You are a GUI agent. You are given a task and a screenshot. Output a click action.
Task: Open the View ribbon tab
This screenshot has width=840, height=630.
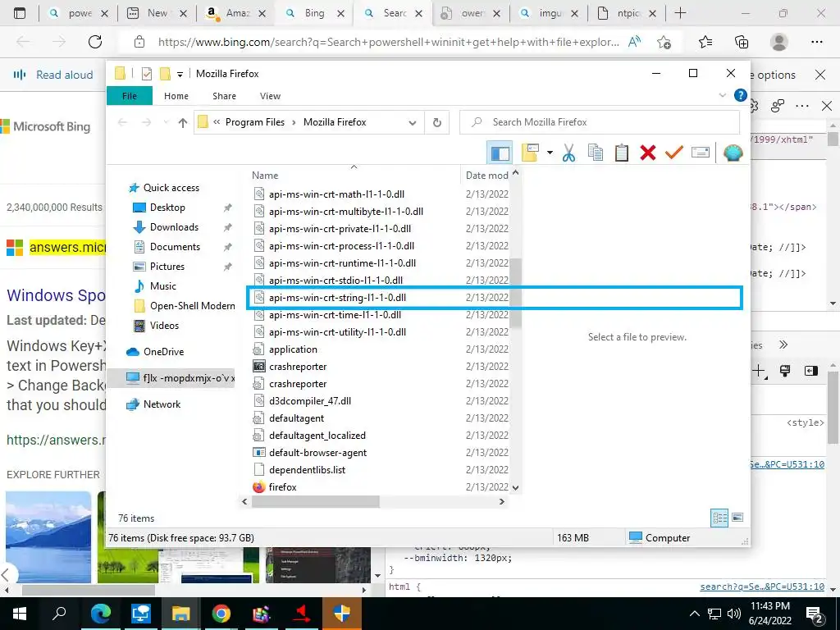coord(270,96)
